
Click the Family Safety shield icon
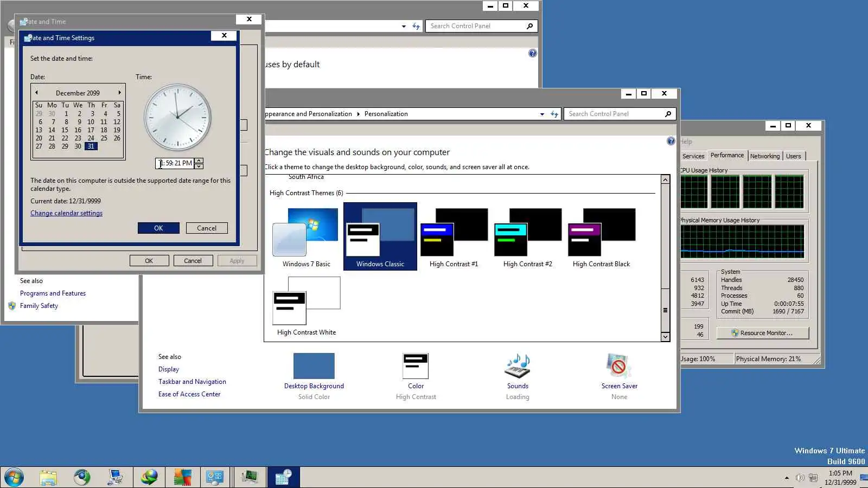click(12, 306)
